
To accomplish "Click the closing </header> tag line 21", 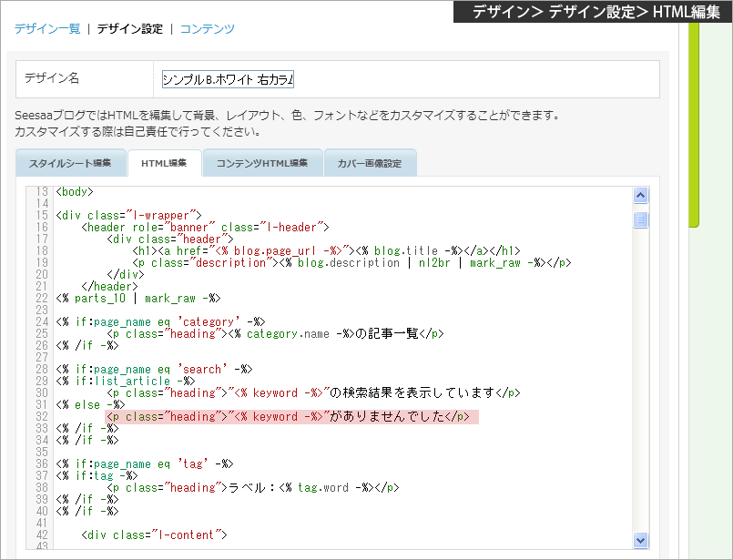I will 110,287.
